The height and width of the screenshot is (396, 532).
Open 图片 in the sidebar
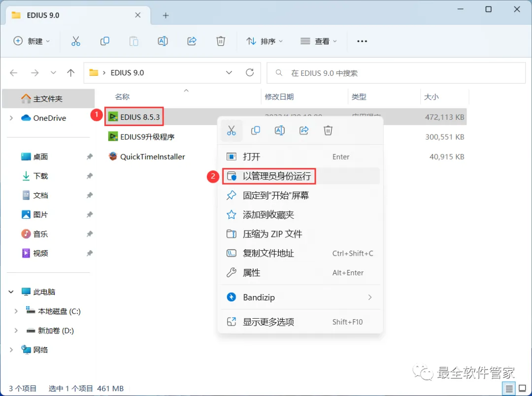(40, 215)
